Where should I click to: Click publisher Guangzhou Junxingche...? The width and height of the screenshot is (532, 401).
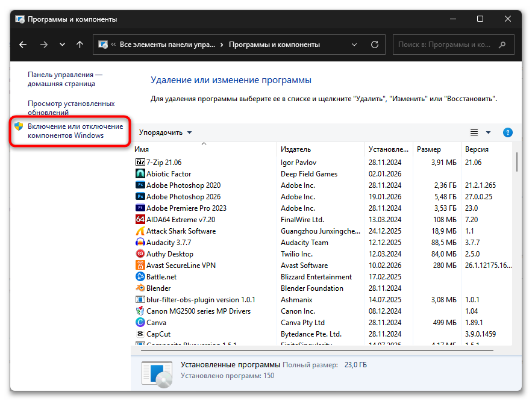(x=321, y=231)
